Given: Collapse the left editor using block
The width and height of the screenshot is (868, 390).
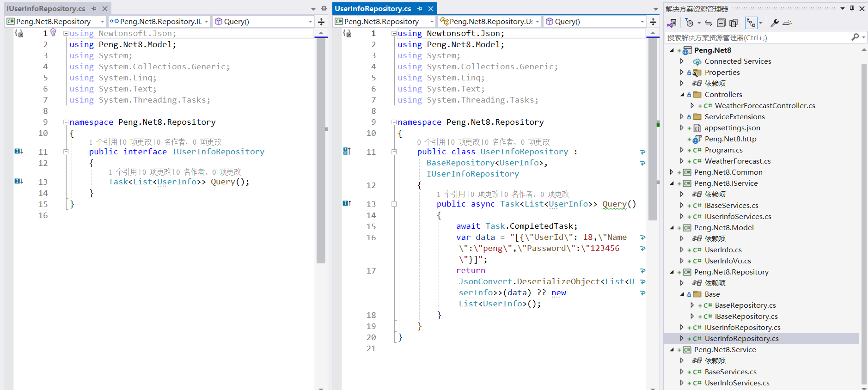Looking at the screenshot, I should (66, 33).
